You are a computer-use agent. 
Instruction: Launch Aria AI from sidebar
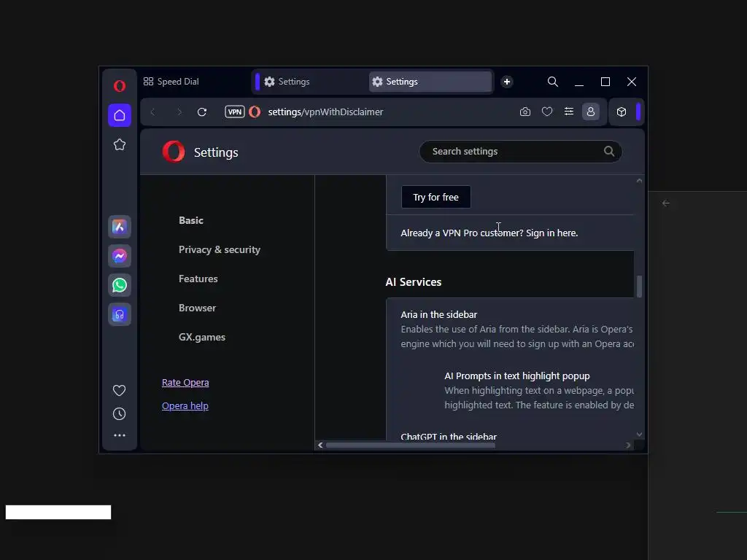tap(120, 227)
